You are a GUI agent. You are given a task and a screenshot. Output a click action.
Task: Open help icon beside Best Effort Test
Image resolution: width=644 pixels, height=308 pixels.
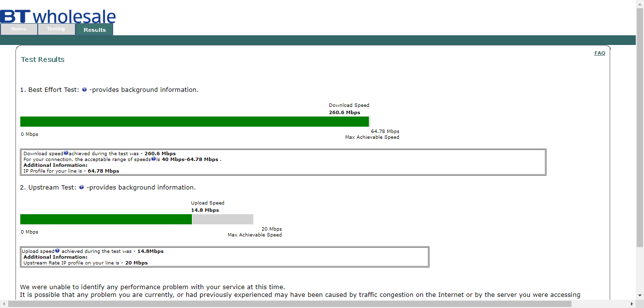coord(84,90)
